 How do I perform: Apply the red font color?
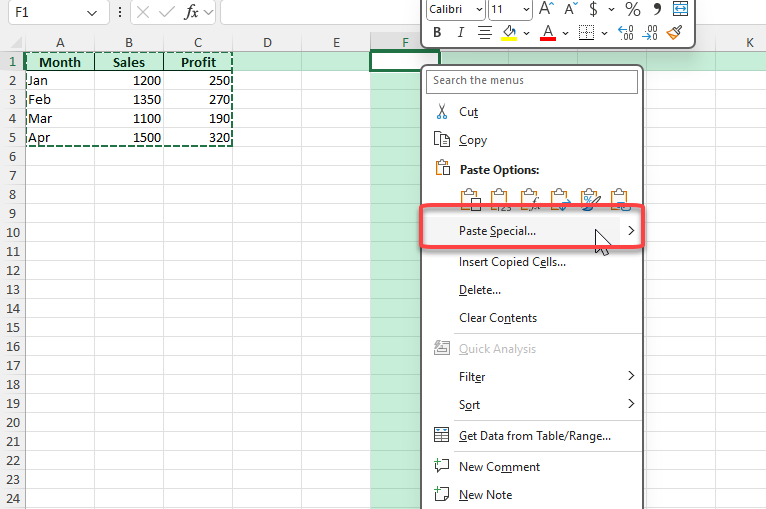[548, 33]
